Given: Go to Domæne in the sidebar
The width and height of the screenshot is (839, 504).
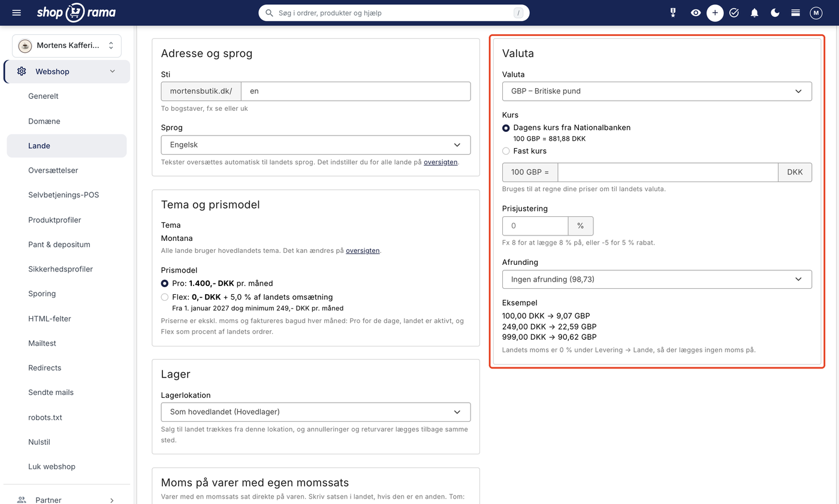Looking at the screenshot, I should 67,121.
